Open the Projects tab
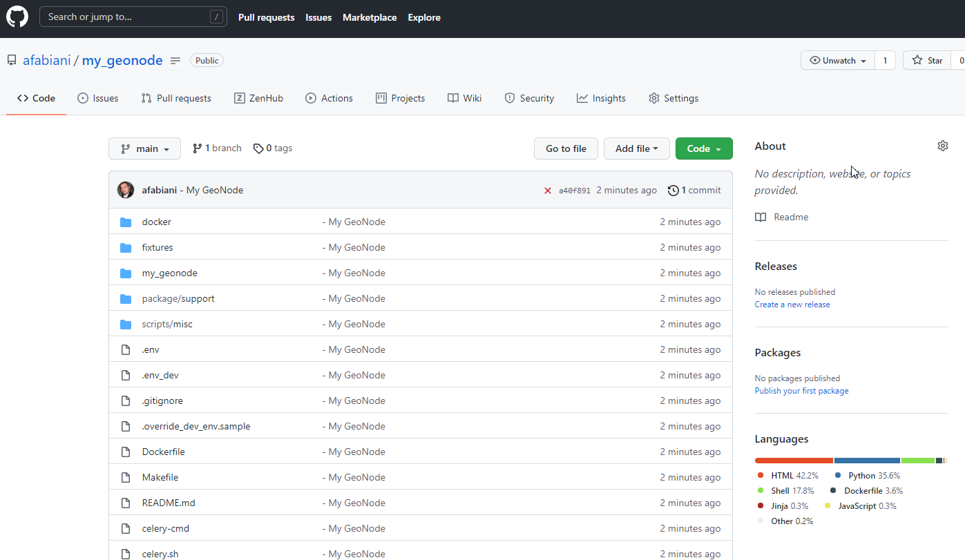Viewport: 965px width, 560px height. 400,98
